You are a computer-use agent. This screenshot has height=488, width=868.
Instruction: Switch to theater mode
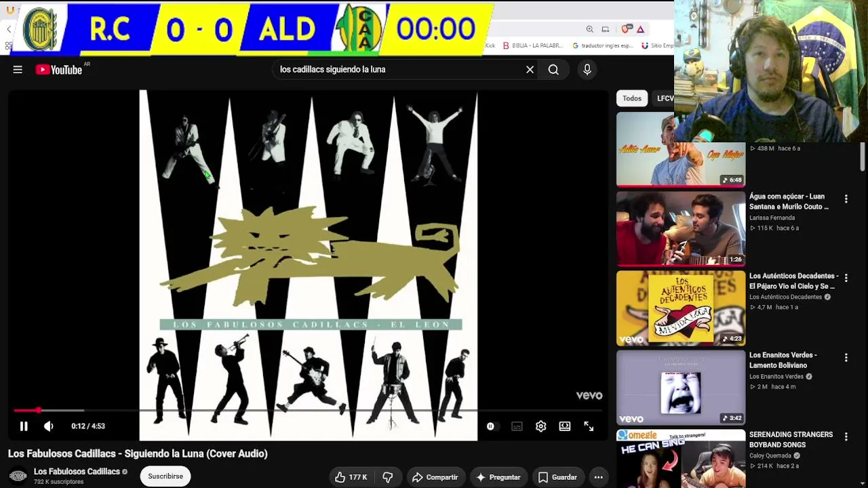565,426
